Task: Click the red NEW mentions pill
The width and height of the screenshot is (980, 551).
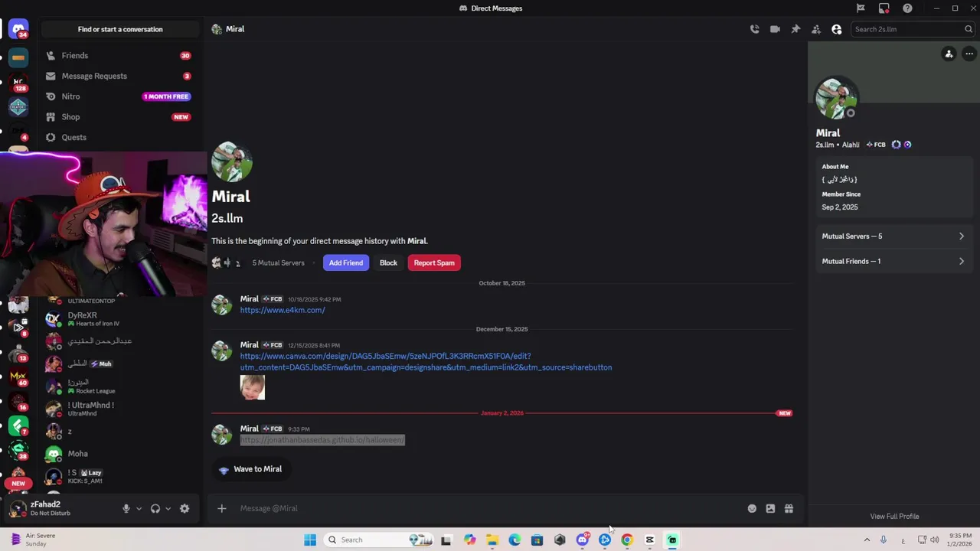Action: tap(18, 484)
